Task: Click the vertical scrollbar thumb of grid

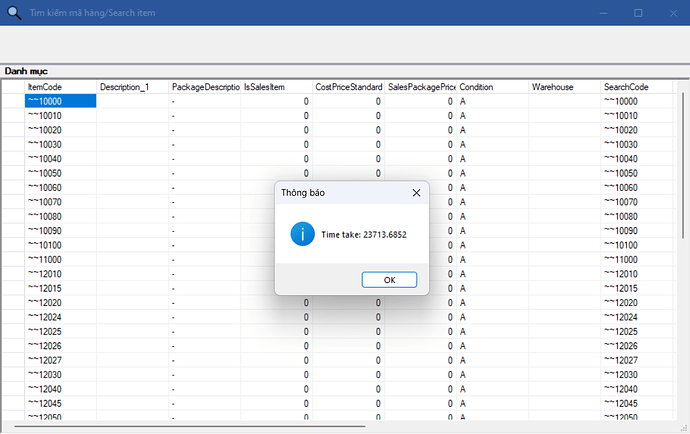Action: (683, 166)
